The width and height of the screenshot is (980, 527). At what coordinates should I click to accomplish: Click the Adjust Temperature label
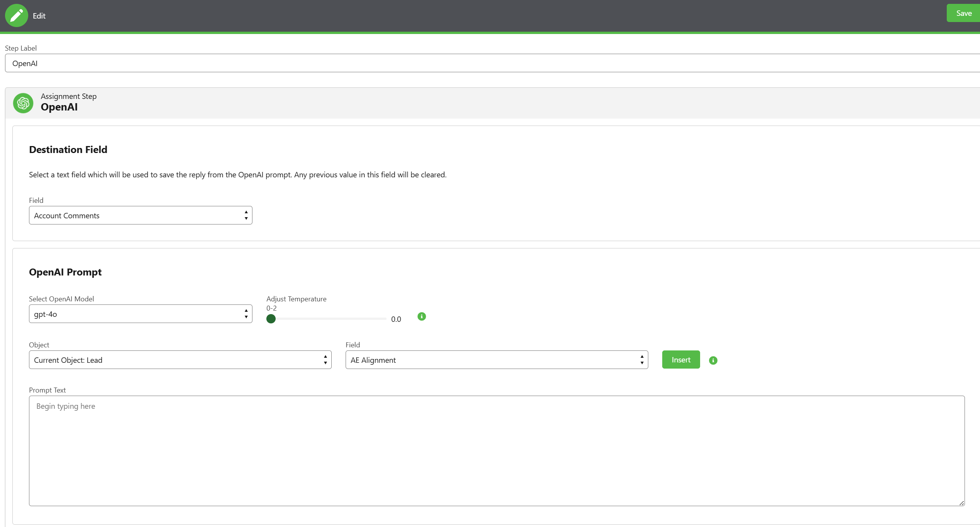[x=297, y=299]
